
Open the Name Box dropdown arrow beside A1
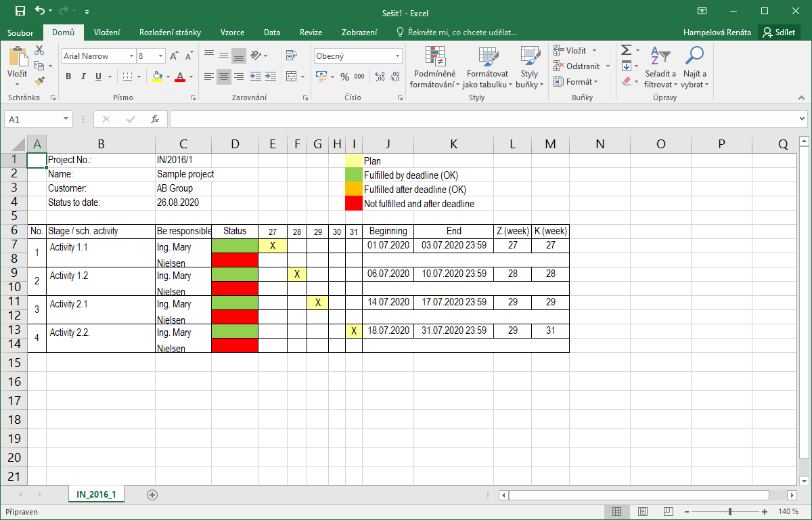66,119
